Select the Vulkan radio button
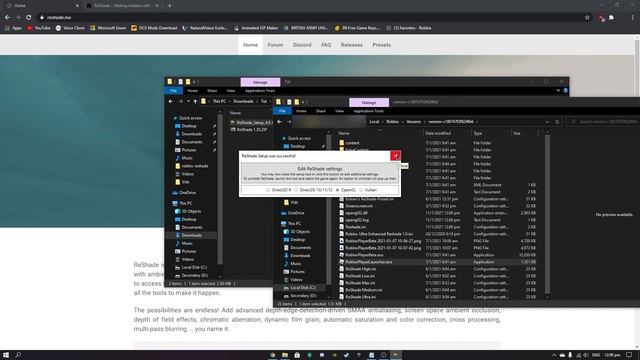 click(x=361, y=190)
